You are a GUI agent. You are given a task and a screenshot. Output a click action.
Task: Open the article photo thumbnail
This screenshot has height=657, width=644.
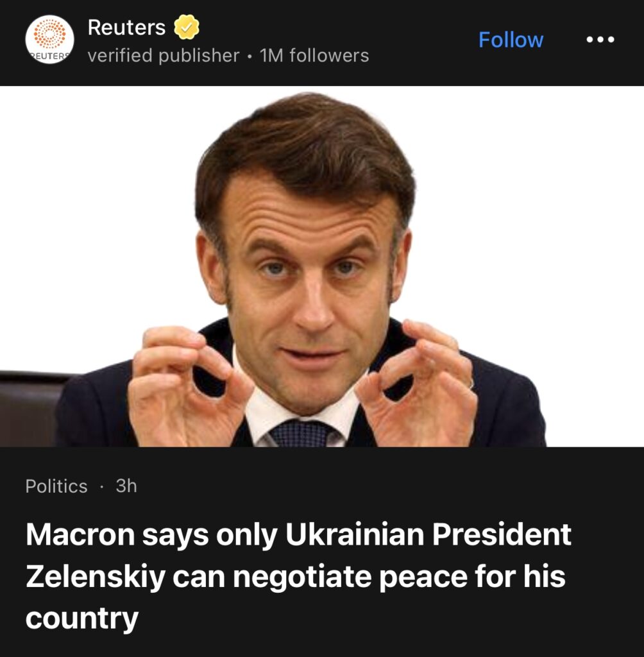tap(322, 266)
